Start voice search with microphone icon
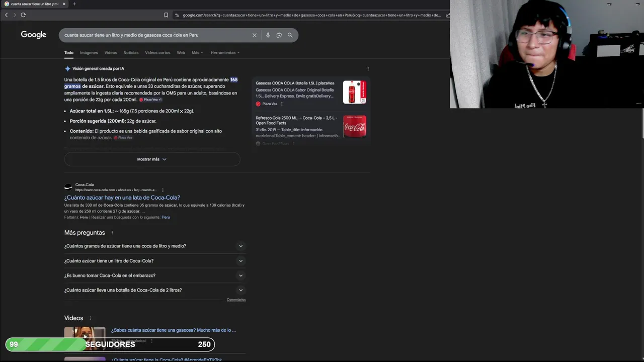 click(x=268, y=35)
